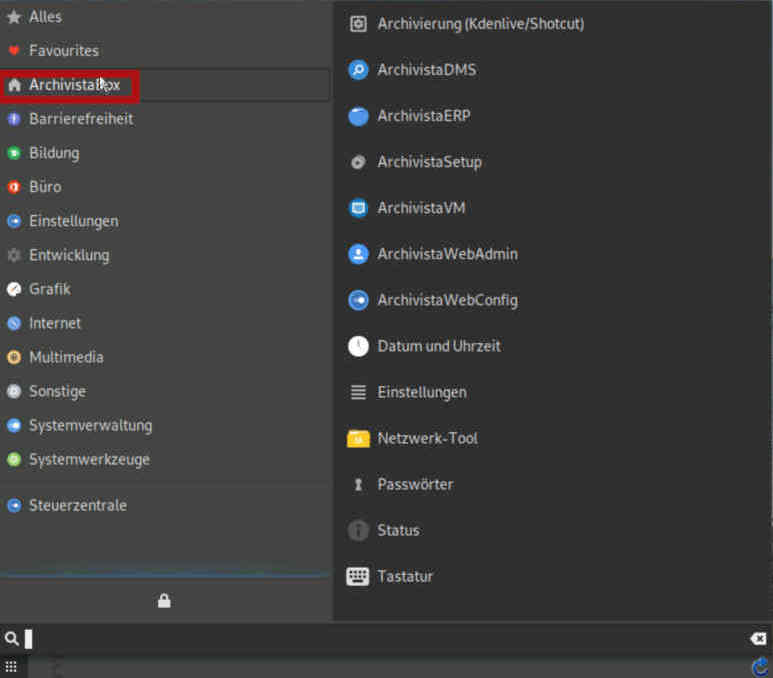This screenshot has height=678, width=773.
Task: Launch ArchivistaWebConfig
Action: [447, 300]
